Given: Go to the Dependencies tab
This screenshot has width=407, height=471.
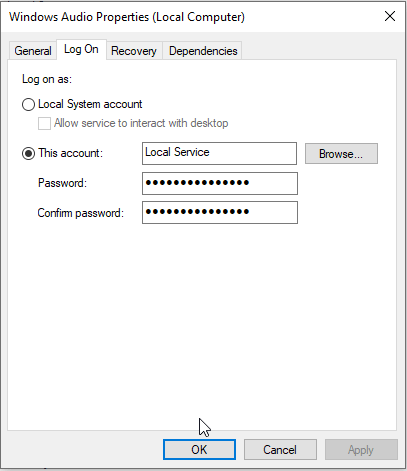Looking at the screenshot, I should click(203, 51).
